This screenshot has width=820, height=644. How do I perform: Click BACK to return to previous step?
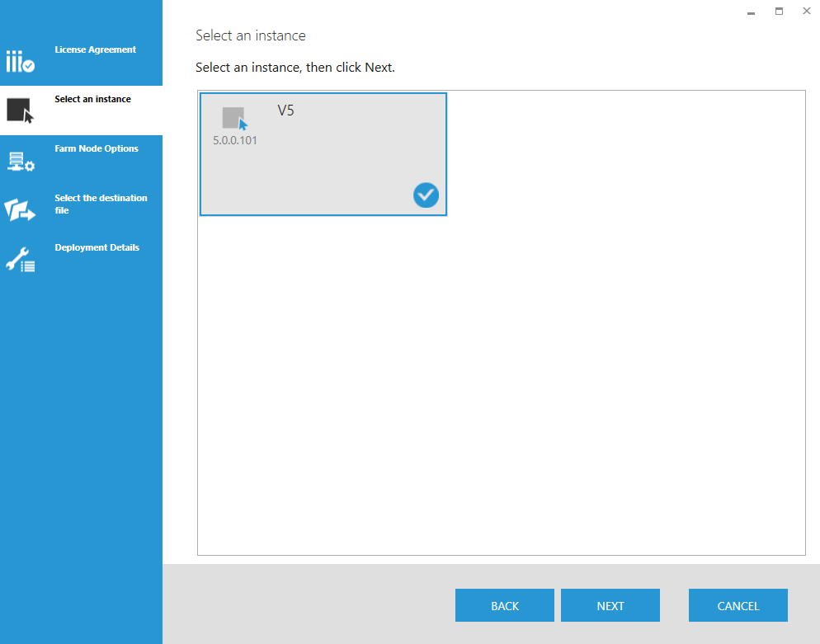click(504, 605)
